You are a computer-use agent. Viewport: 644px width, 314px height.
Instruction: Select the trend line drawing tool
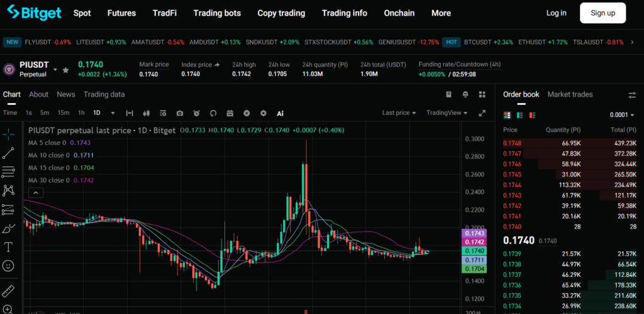tap(8, 153)
